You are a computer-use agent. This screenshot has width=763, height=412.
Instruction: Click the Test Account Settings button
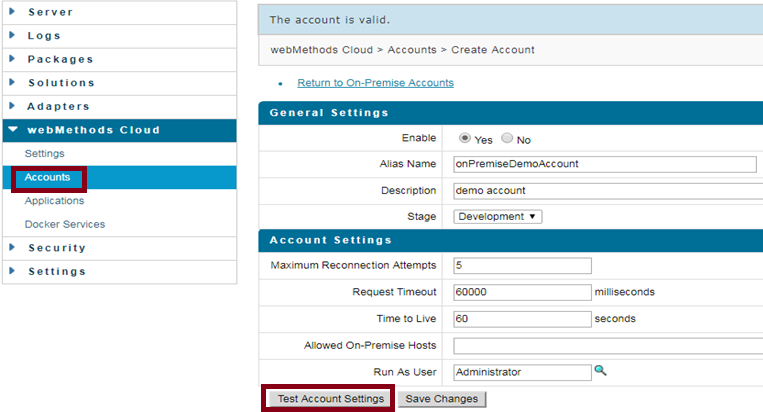(x=330, y=399)
